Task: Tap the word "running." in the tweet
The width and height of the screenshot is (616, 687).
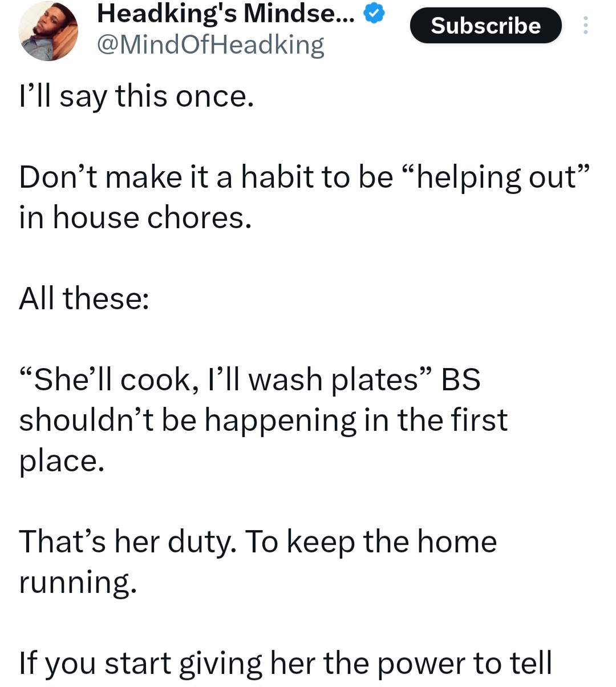Action: pyautogui.click(x=78, y=582)
